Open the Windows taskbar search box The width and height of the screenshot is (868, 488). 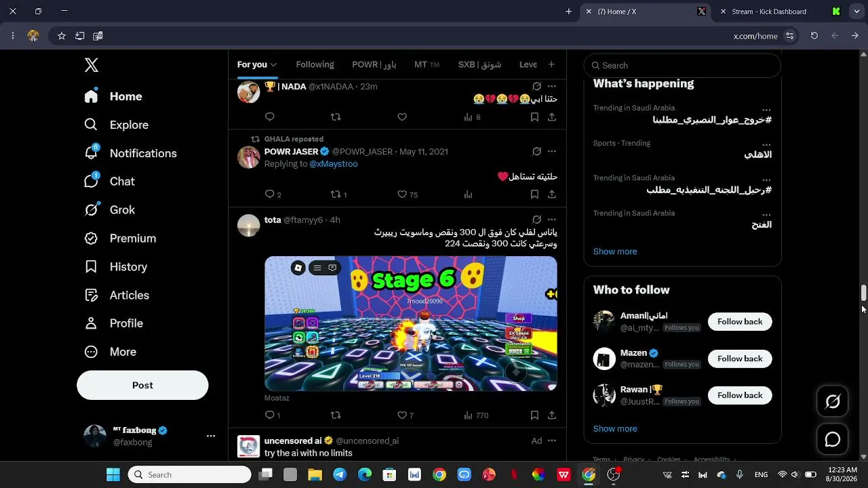click(x=189, y=475)
